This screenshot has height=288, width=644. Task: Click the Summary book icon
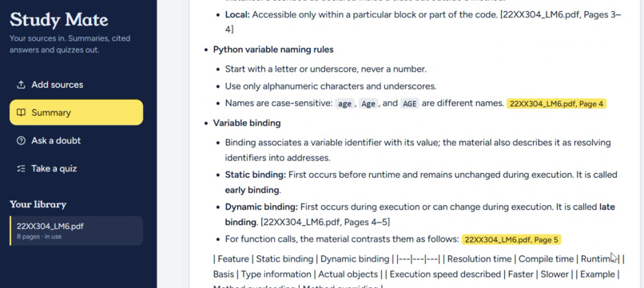[x=21, y=112]
